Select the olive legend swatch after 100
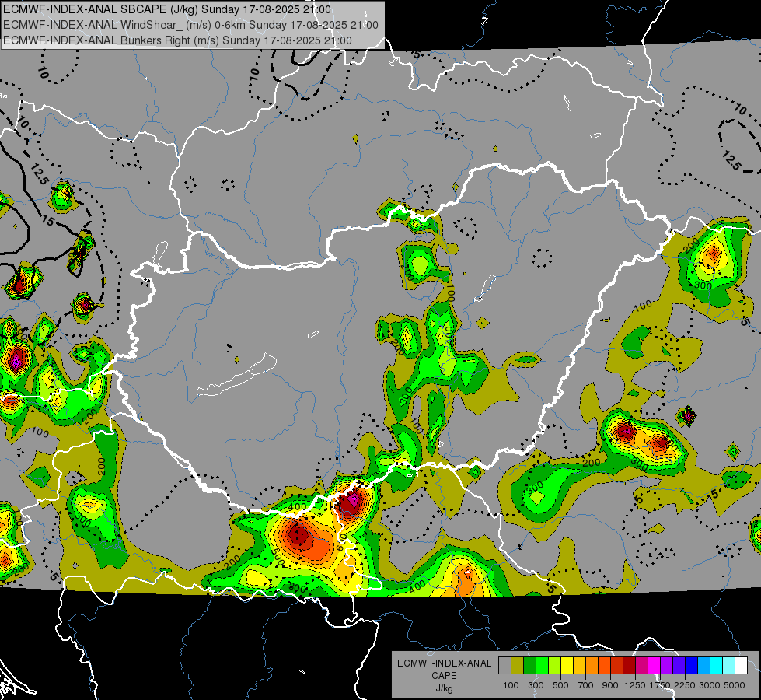The width and height of the screenshot is (761, 700). click(x=518, y=665)
